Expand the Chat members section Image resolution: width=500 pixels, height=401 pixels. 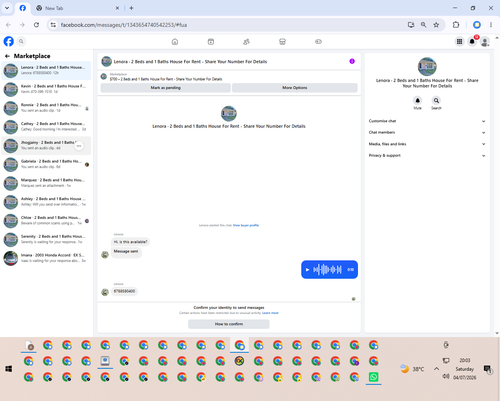click(x=427, y=132)
